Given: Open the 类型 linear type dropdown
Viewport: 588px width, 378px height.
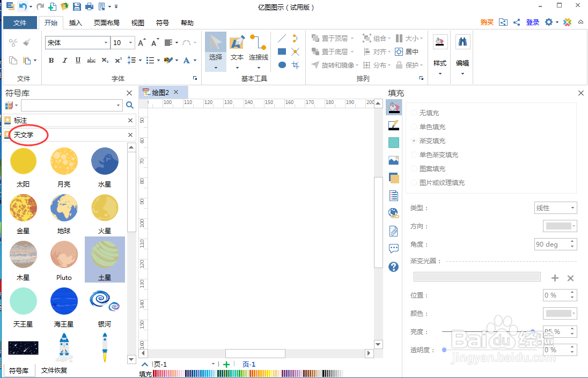Looking at the screenshot, I should 556,207.
